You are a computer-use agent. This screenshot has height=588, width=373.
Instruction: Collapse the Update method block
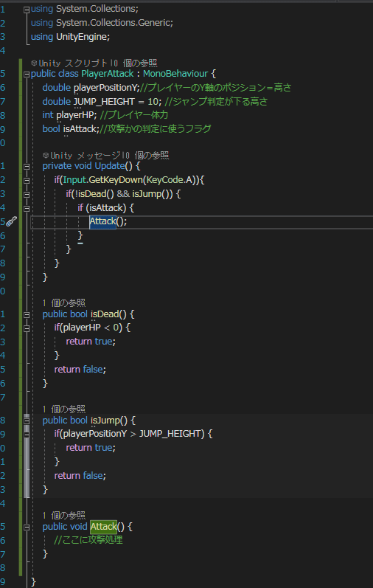[x=27, y=167]
